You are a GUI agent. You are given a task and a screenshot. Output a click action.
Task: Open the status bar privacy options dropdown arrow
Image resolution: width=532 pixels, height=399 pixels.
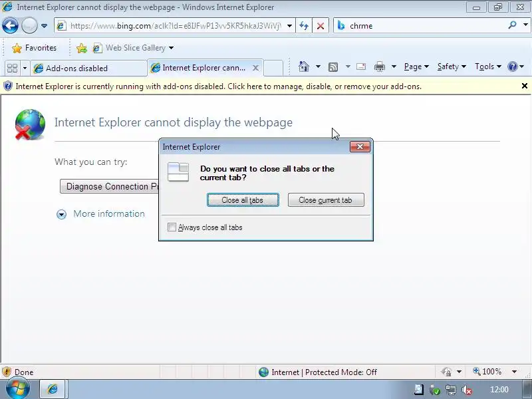coord(459,372)
